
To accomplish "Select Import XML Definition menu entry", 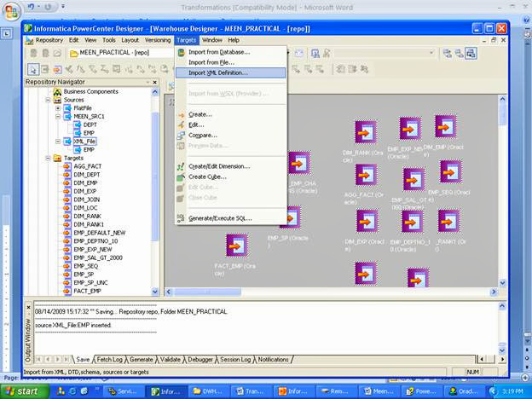I will (231, 73).
